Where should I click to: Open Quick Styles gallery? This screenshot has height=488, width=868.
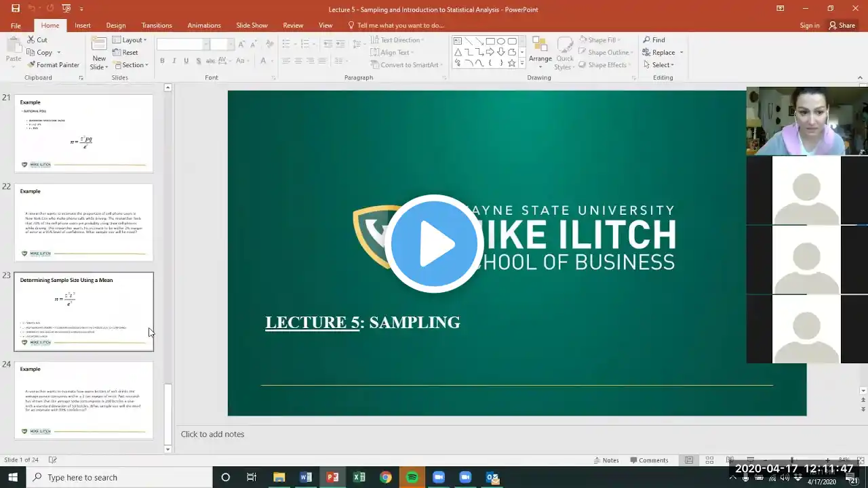coord(565,52)
